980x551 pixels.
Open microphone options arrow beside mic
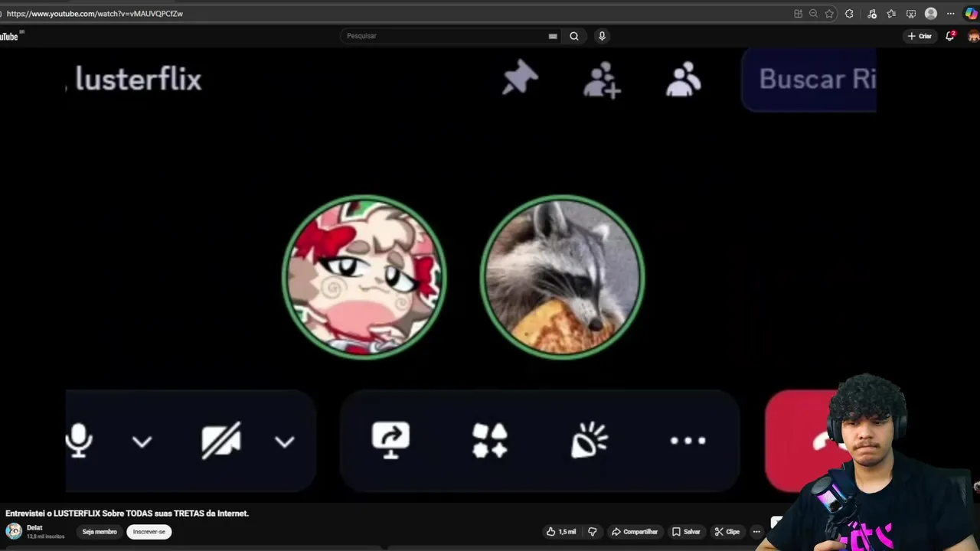tap(142, 442)
